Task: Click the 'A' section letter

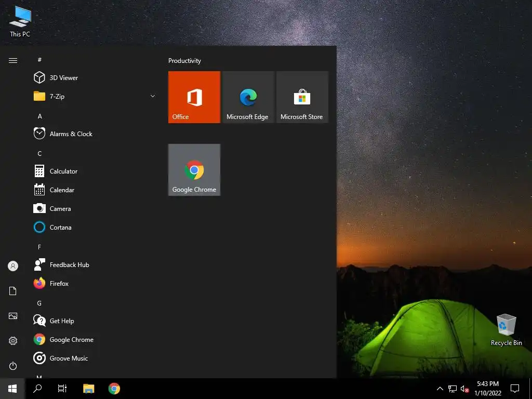Action: 39,116
